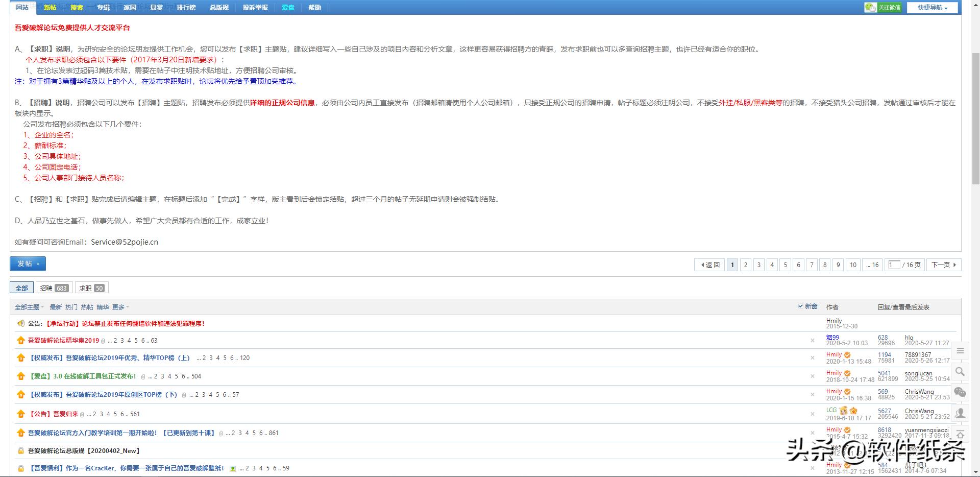Click the image attachment icon on 吾爱福利 thread
Image resolution: width=980 pixels, height=477 pixels.
[233, 468]
